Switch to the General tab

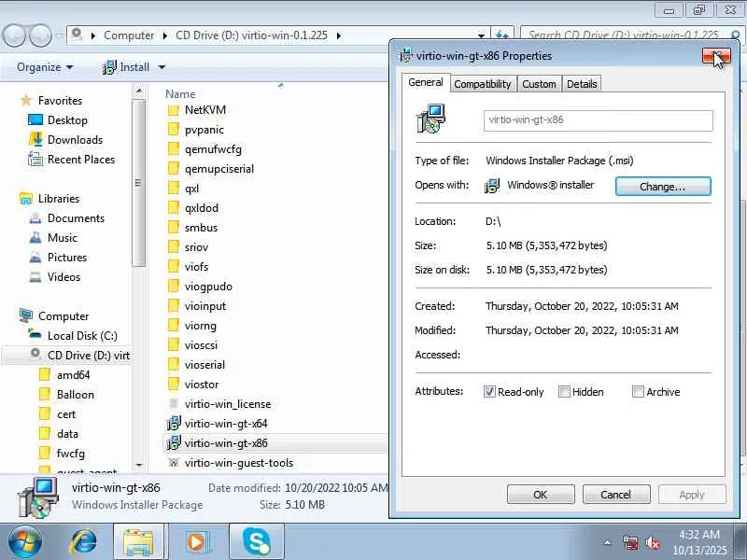[426, 82]
